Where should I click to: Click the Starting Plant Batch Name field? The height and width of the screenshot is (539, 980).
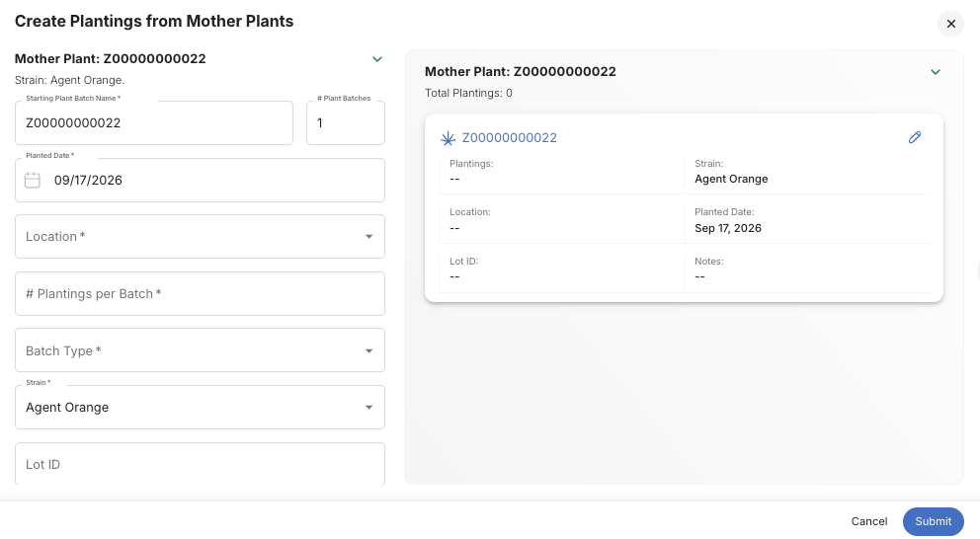tap(154, 123)
